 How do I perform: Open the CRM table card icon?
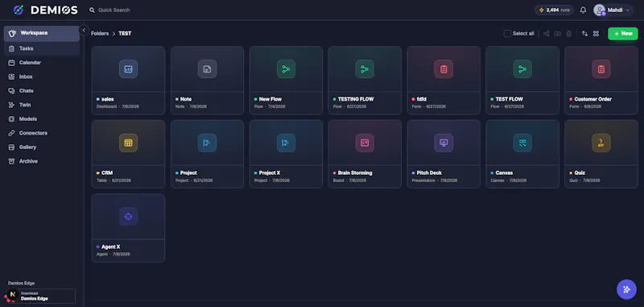point(128,143)
